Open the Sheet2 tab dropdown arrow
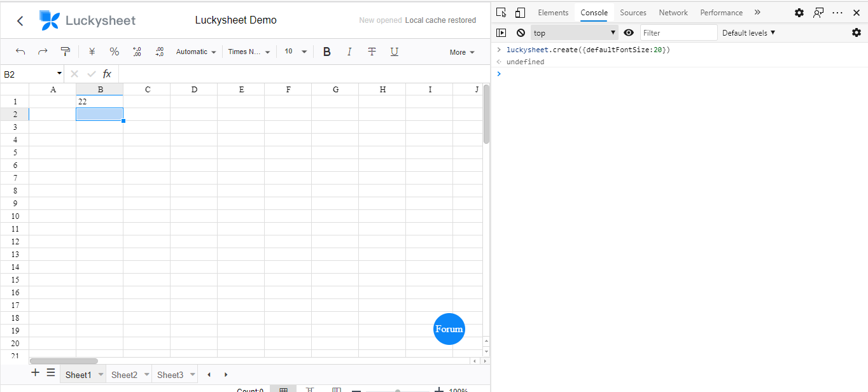This screenshot has width=868, height=392. tap(146, 375)
